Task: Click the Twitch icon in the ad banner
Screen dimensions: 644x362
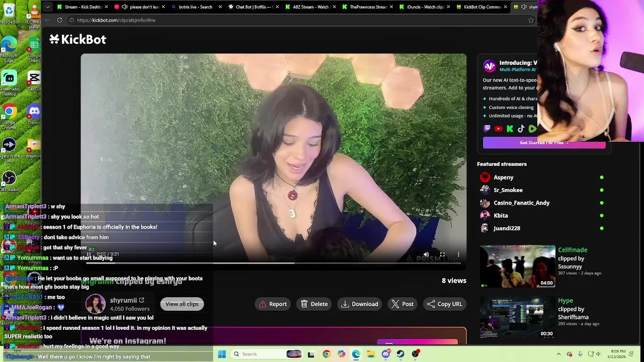Action: tap(487, 129)
